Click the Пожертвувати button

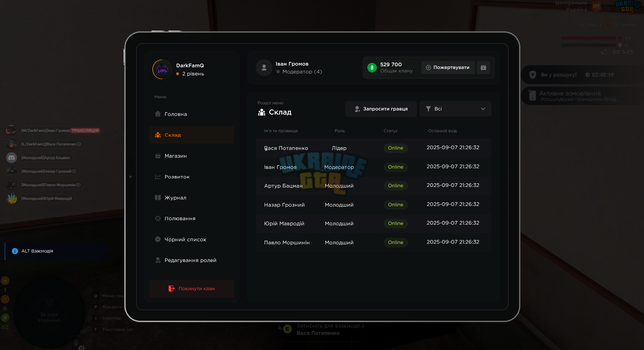448,68
